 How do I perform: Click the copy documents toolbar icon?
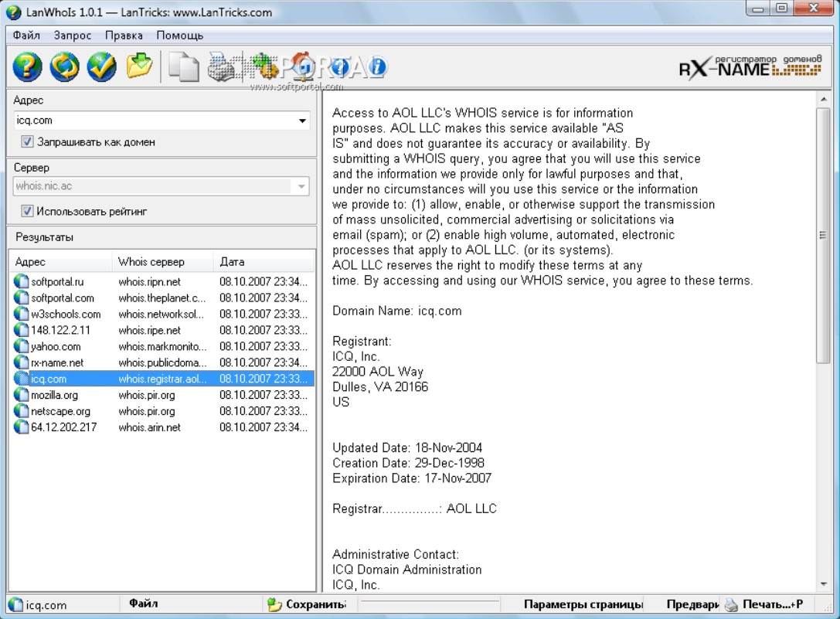pos(184,67)
